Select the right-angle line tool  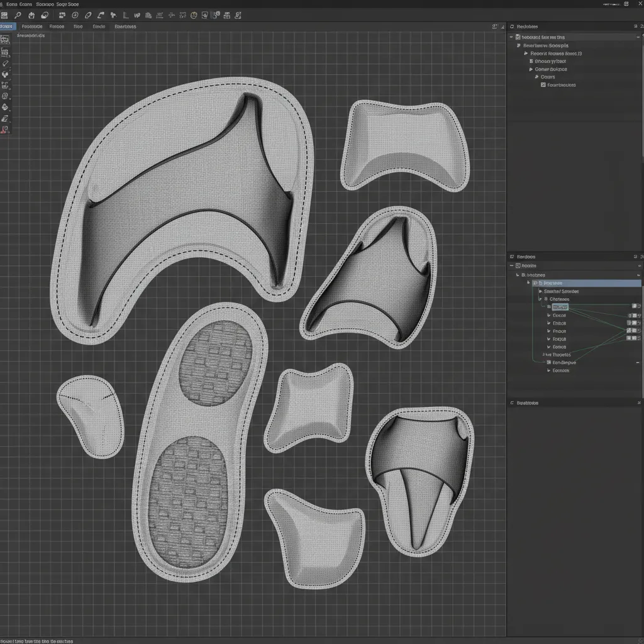pyautogui.click(x=125, y=15)
